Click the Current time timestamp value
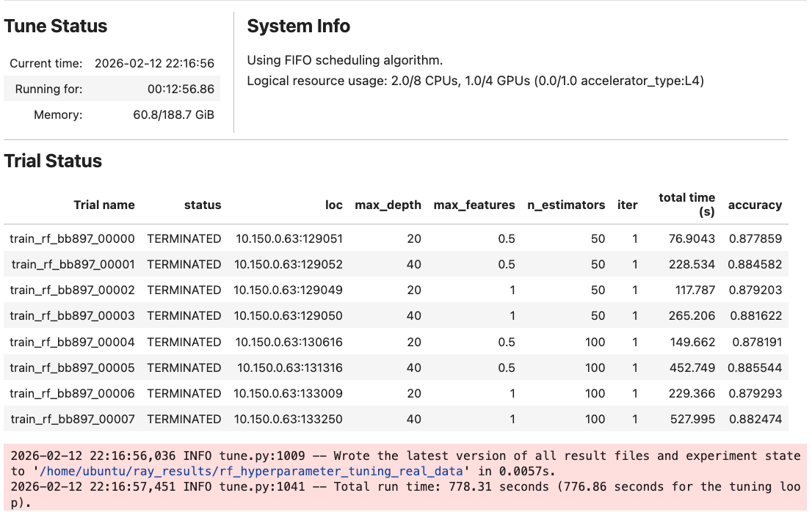This screenshot has height=512, width=812. [x=154, y=64]
